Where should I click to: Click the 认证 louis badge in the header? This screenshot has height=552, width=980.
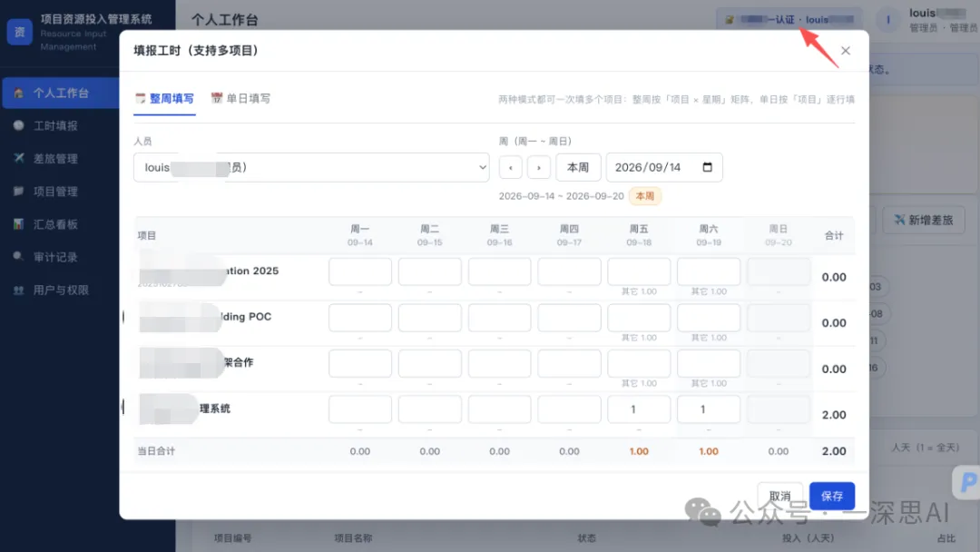[x=790, y=20]
